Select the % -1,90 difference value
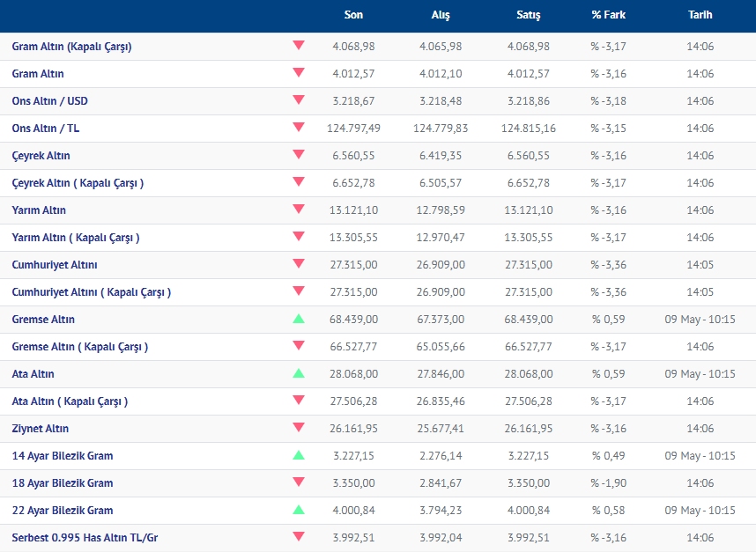 pos(609,483)
